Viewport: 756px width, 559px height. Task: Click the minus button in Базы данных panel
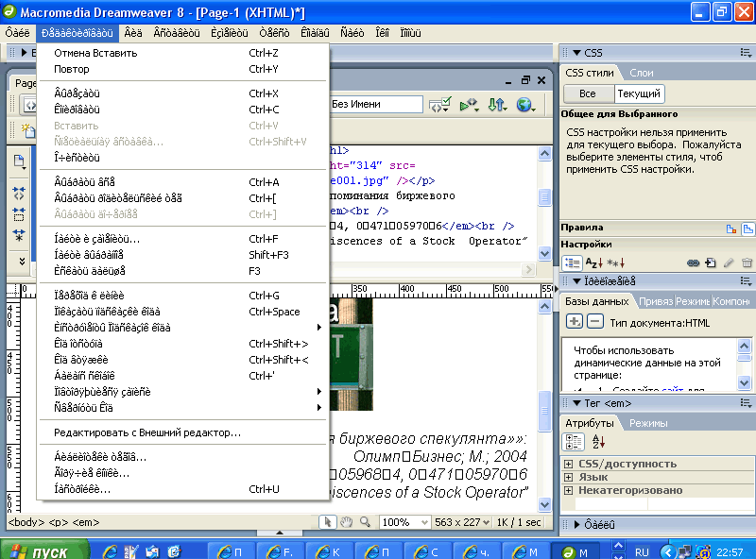[x=595, y=321]
